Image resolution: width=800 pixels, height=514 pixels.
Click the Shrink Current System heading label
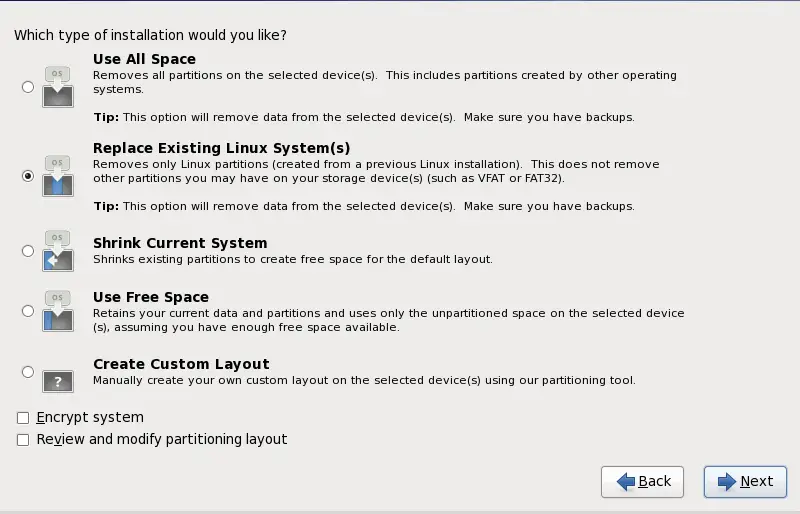(x=180, y=243)
